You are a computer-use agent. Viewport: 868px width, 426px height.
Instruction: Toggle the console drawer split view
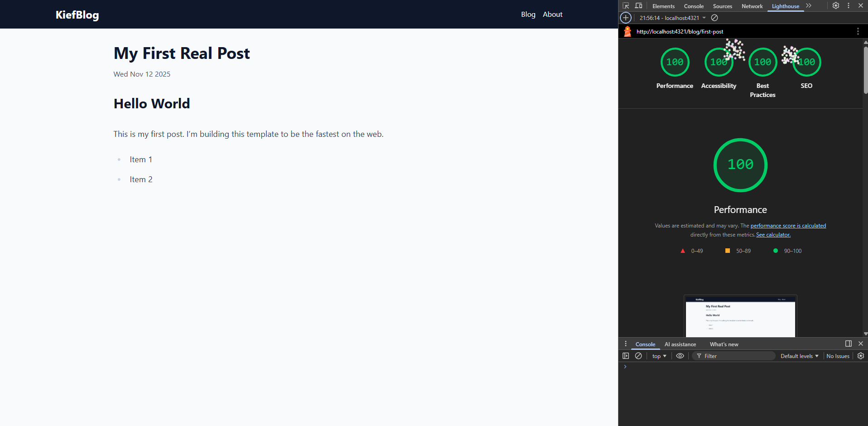(x=848, y=344)
